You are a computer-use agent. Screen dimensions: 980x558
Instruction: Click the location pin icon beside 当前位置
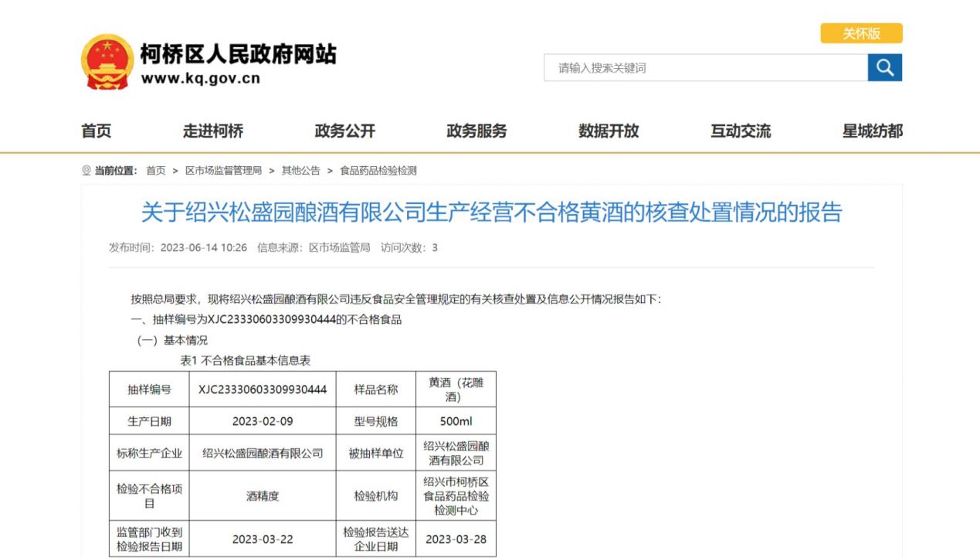point(86,171)
